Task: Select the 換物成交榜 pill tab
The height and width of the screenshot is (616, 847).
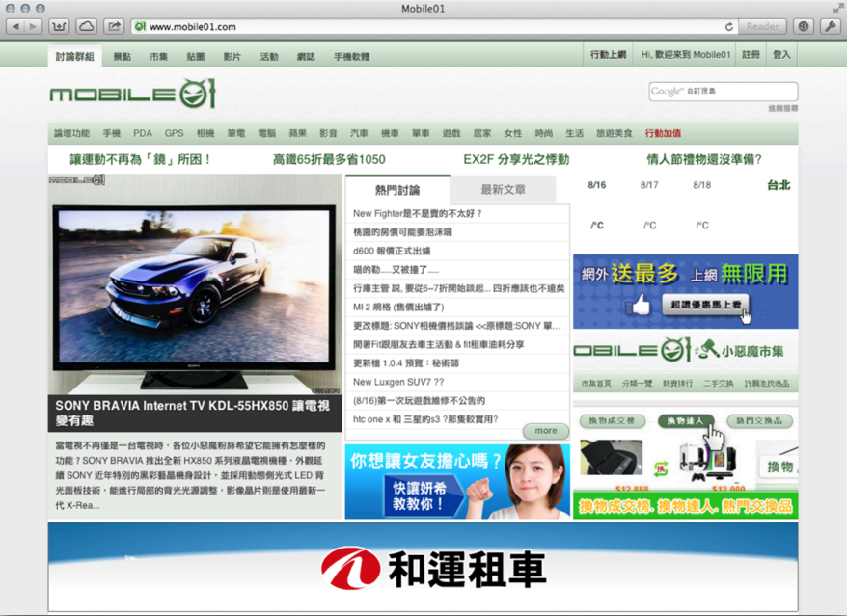Action: 612,420
